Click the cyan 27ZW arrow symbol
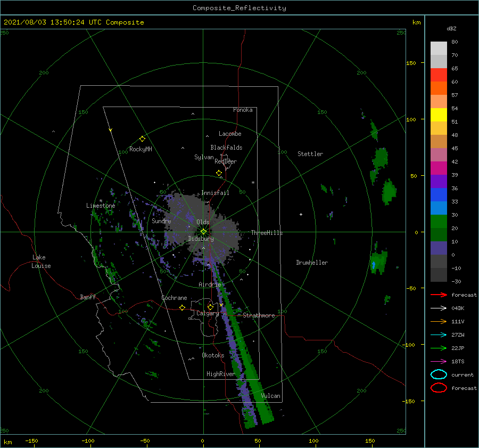This screenshot has width=479, height=448. pos(439,335)
